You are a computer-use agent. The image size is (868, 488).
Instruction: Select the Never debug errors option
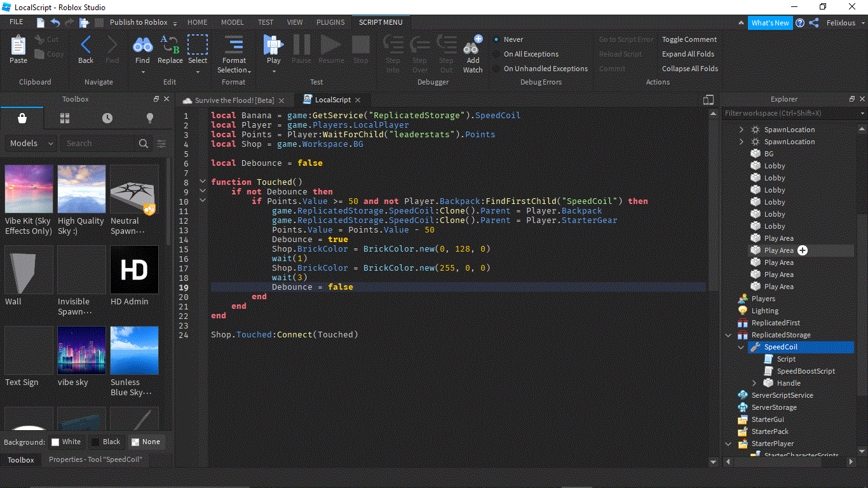pyautogui.click(x=513, y=39)
